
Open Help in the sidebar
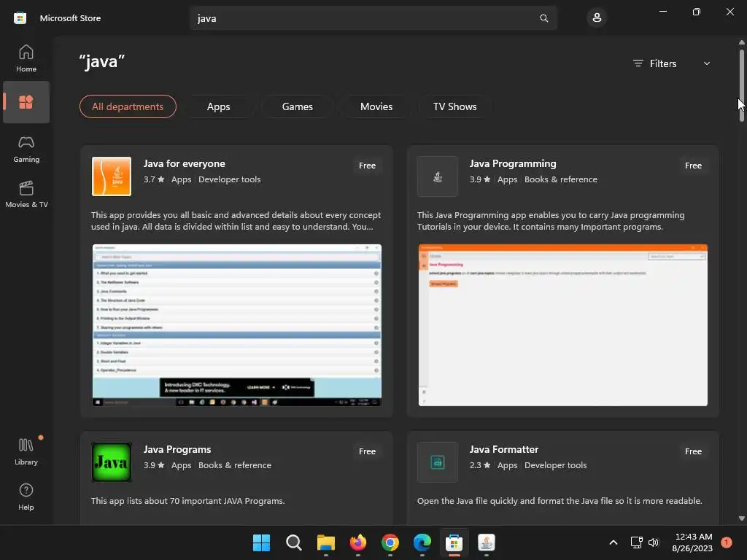pyautogui.click(x=26, y=497)
